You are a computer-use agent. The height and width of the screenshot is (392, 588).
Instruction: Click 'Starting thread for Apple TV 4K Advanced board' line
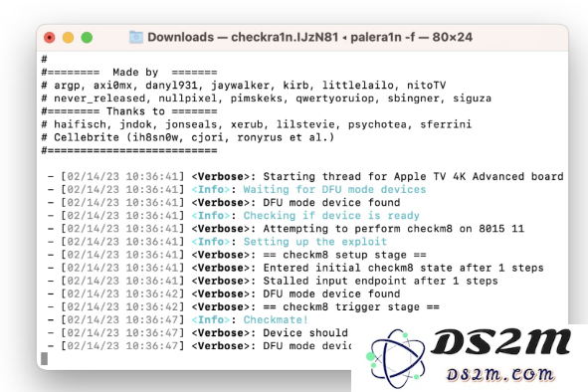pos(305,176)
